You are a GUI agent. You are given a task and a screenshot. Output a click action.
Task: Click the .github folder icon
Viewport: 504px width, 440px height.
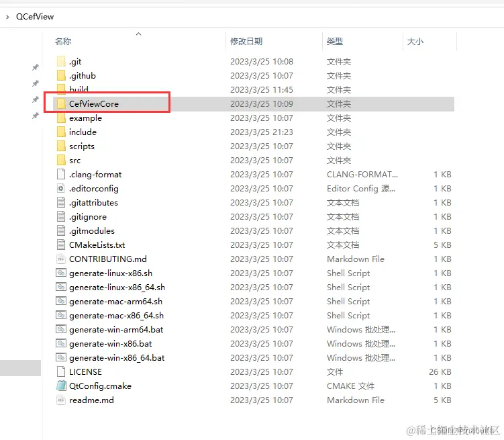click(x=61, y=76)
